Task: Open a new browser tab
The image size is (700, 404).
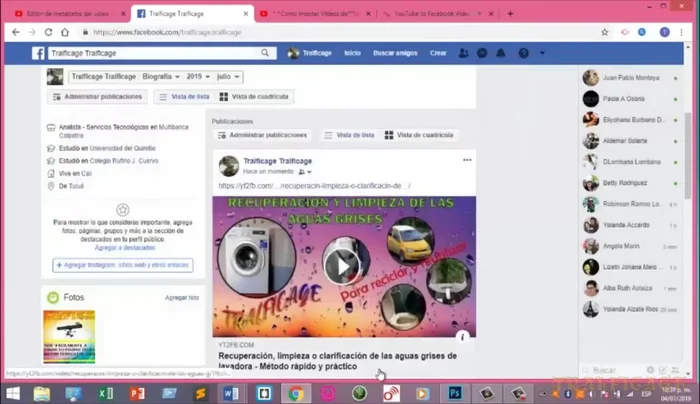Action: tap(510, 14)
